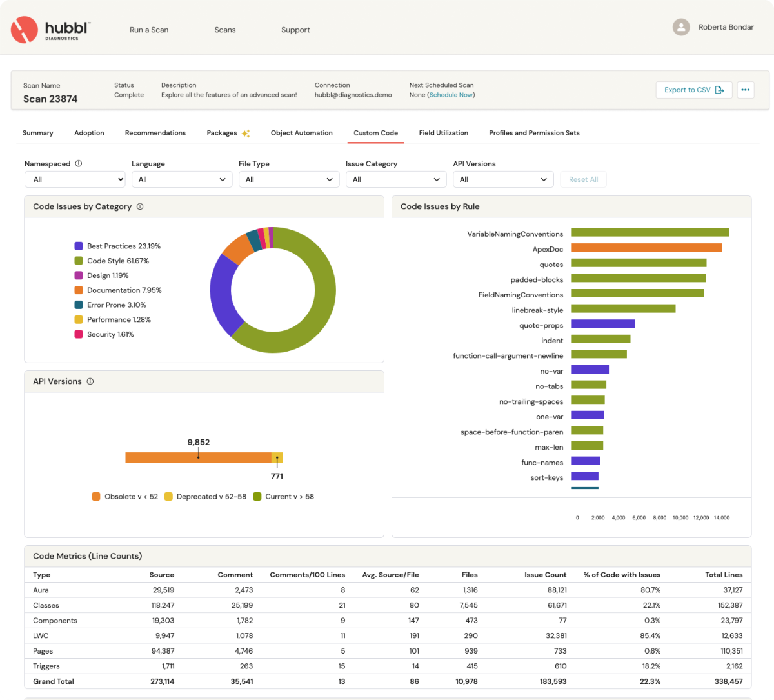Click the hubbl Diagnostics logo
The image size is (774, 700).
tap(50, 30)
